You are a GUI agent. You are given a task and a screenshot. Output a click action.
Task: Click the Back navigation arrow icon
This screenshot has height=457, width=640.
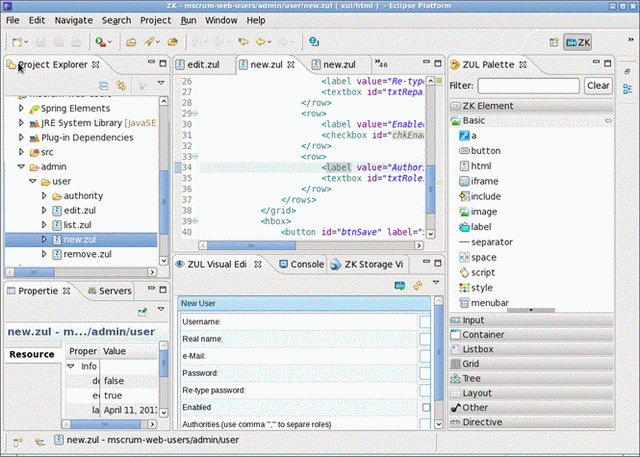(x=260, y=42)
